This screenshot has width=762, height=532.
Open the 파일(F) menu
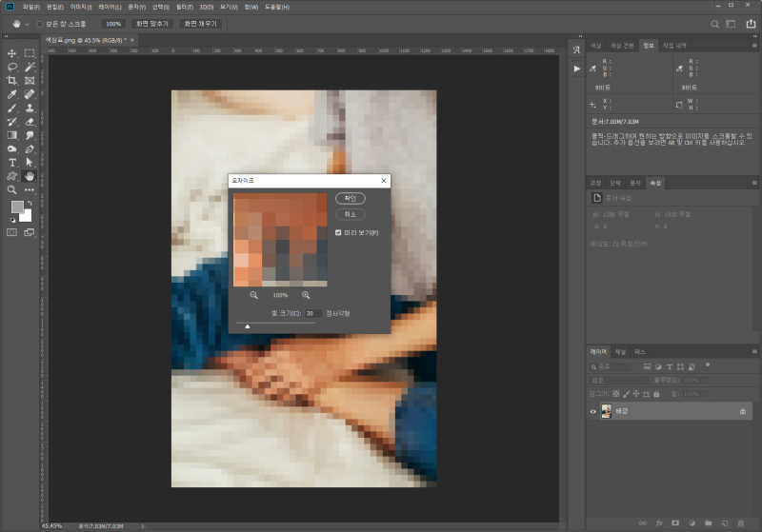31,7
